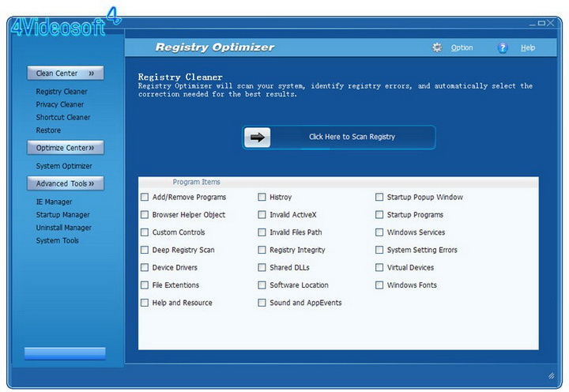Enable the Virtual Devices checkbox

tap(379, 267)
